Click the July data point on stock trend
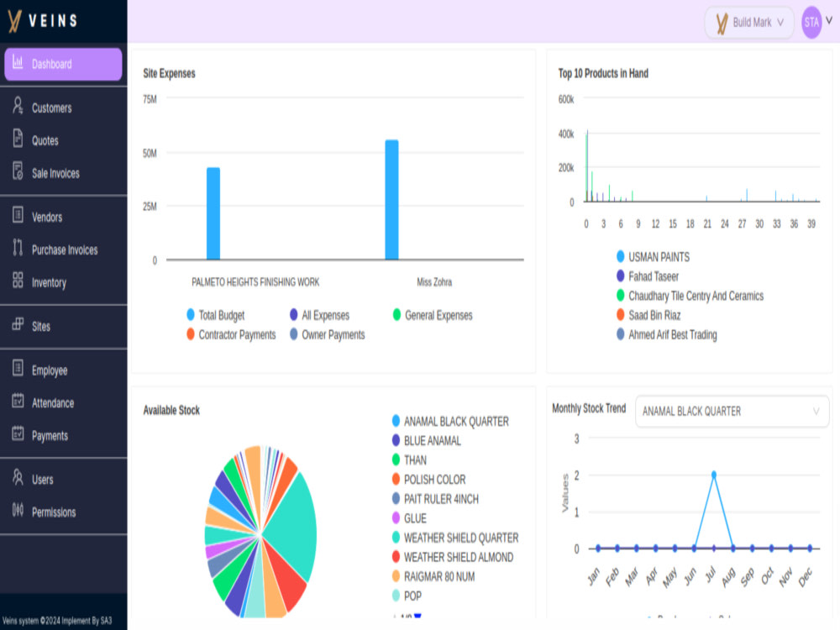The image size is (840, 630). [713, 475]
